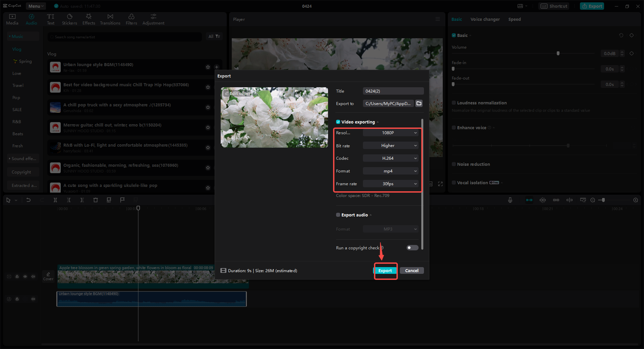Image resolution: width=644 pixels, height=349 pixels.
Task: Click the search song input field
Action: point(125,37)
